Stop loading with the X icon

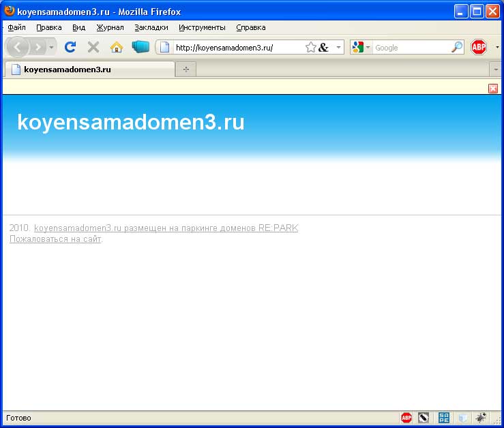tap(93, 48)
